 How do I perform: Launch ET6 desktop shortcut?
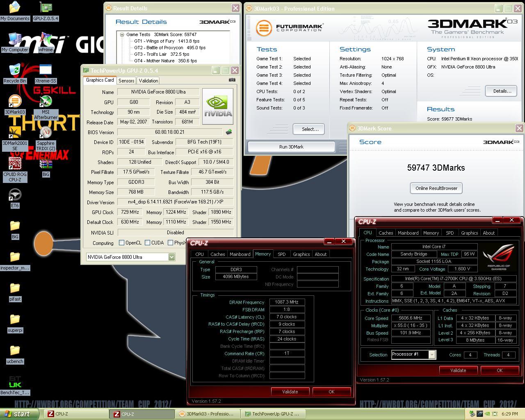(x=15, y=198)
